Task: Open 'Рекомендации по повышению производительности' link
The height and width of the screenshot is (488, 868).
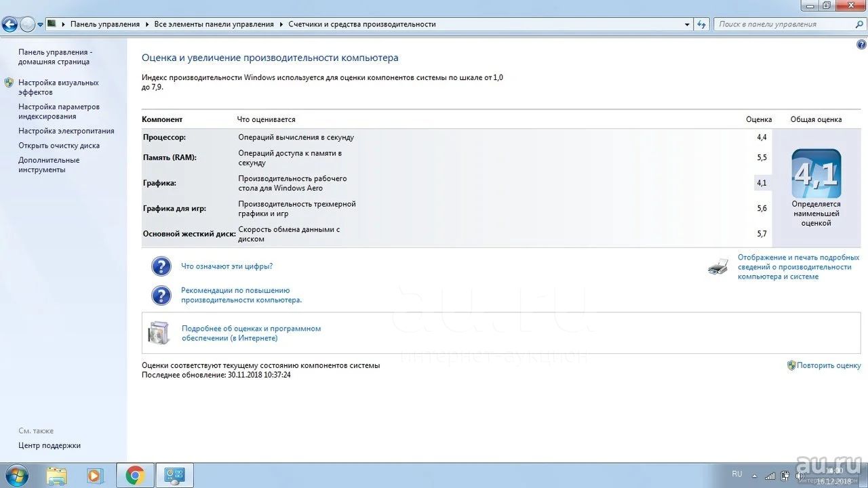Action: click(x=241, y=295)
